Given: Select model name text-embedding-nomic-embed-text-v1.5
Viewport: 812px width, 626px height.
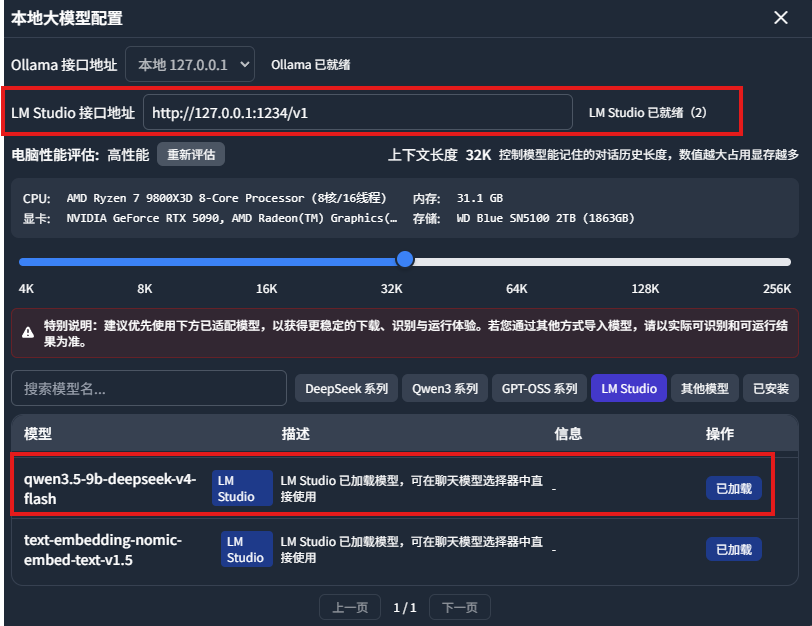Looking at the screenshot, I should click(x=103, y=549).
